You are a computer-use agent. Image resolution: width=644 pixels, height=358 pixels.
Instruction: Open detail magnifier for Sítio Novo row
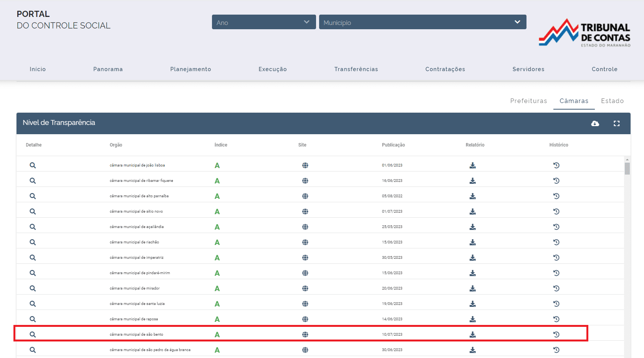point(33,211)
